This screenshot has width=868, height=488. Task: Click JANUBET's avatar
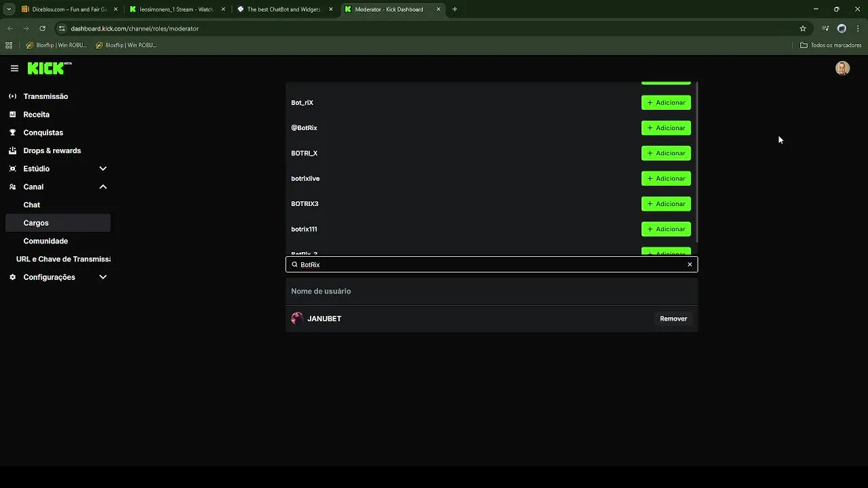click(x=297, y=319)
